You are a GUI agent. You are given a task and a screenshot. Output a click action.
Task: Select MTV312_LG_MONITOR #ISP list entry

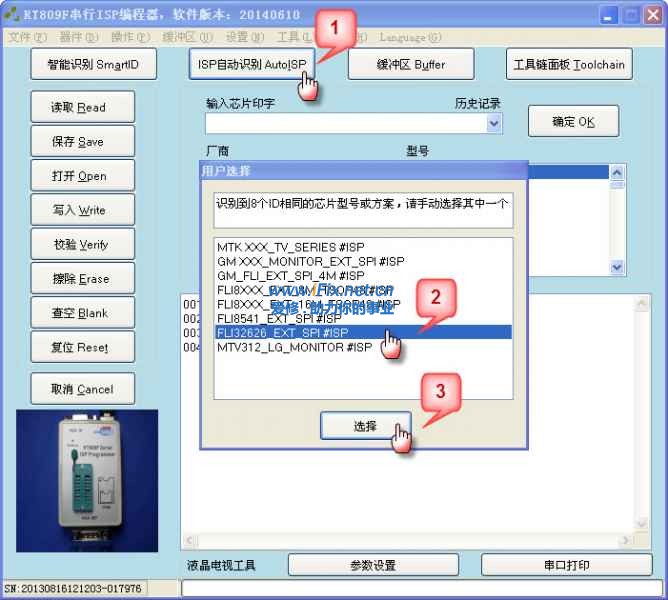click(294, 347)
